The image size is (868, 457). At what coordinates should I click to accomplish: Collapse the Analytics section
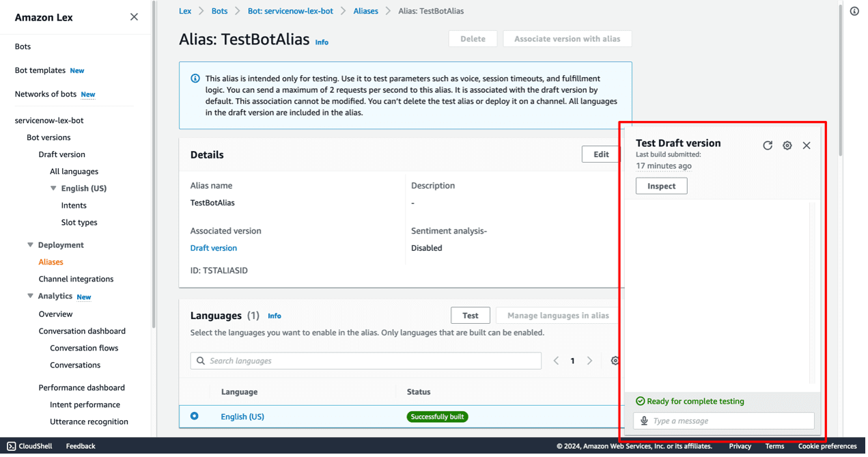tap(30, 296)
